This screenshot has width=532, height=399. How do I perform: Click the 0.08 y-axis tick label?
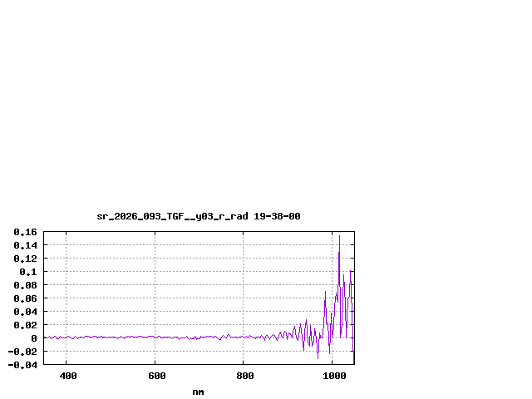pos(25,285)
